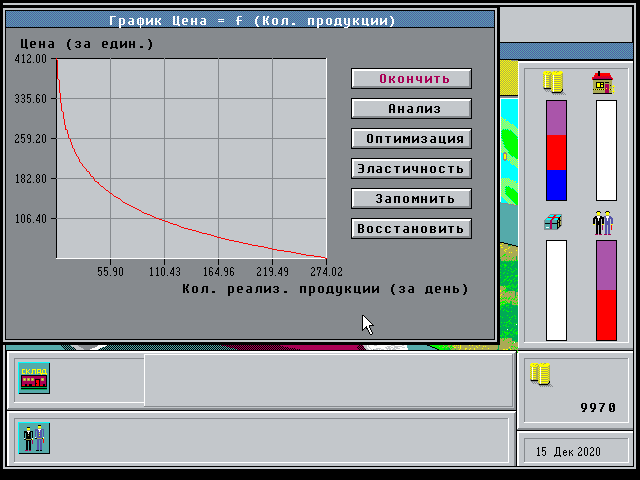Show Эластичность of demand
The width and height of the screenshot is (640, 480).
[x=411, y=169]
